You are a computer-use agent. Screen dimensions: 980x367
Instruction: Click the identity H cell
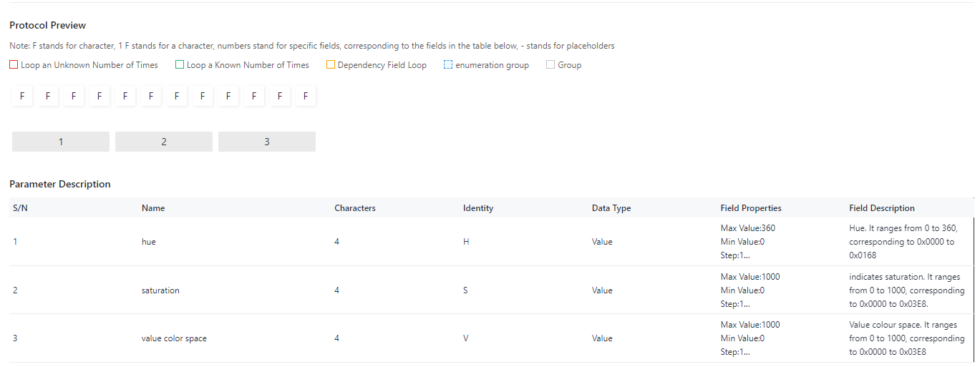point(466,242)
